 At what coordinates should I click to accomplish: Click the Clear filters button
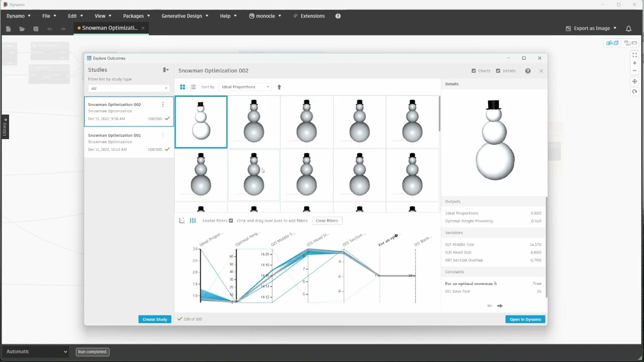[x=327, y=221]
